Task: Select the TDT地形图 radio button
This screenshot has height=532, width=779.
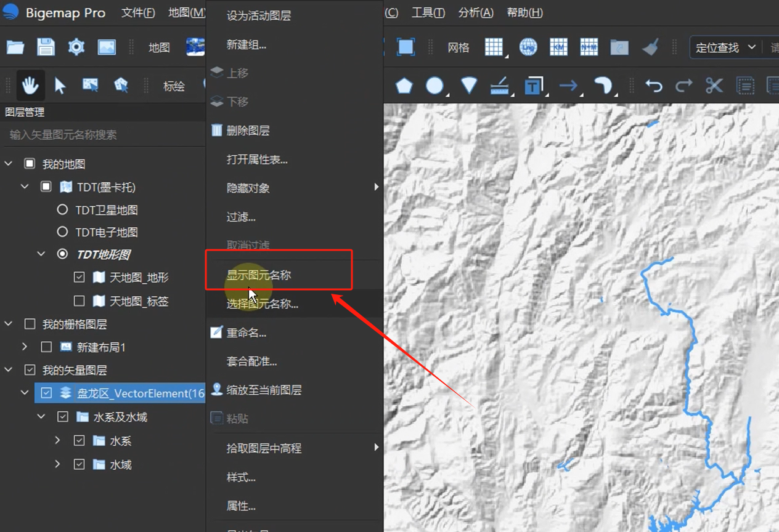Action: coord(62,254)
